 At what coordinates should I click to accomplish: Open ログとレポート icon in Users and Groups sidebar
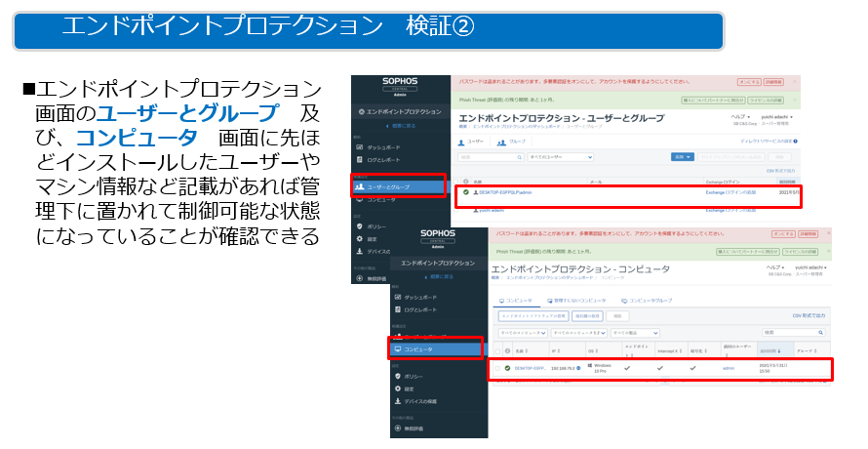360,160
